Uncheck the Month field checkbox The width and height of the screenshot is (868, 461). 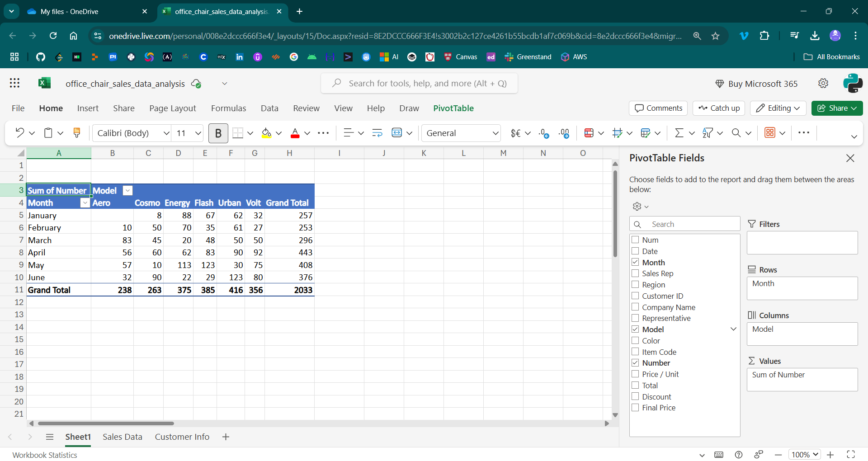point(635,263)
